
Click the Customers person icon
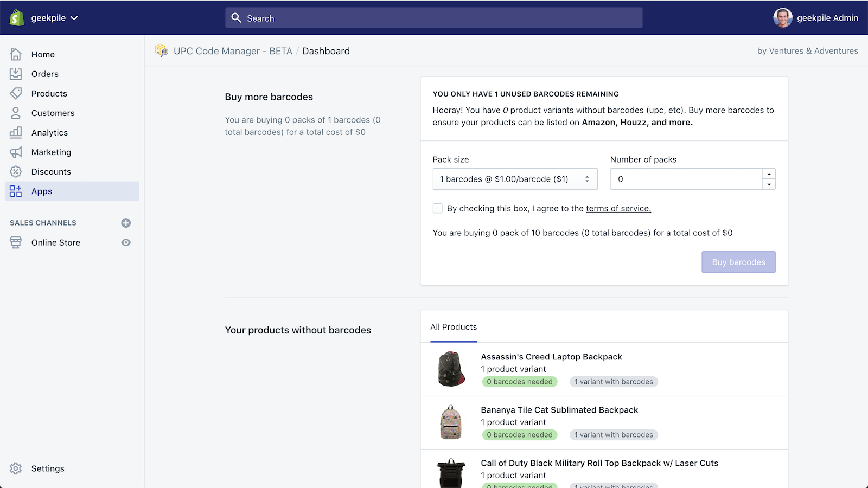[x=16, y=113]
